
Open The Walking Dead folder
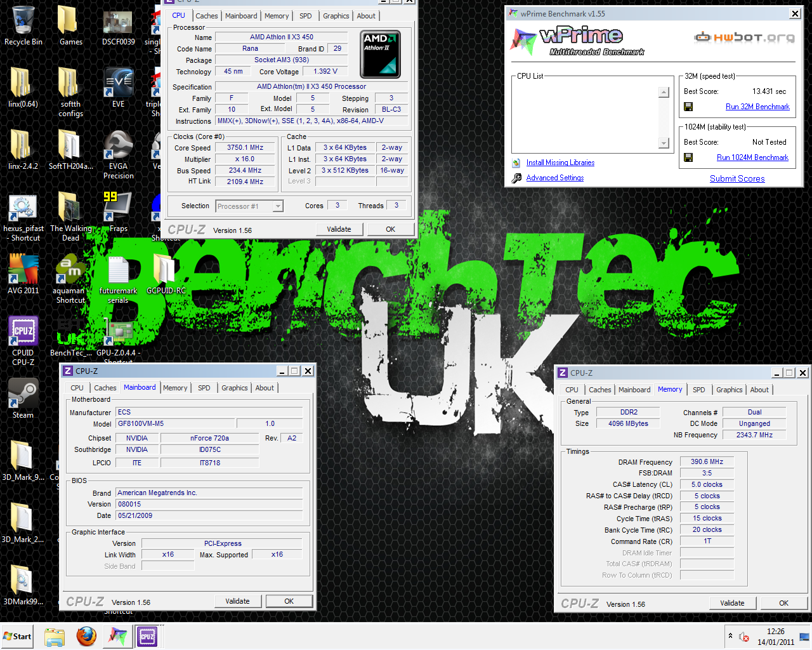[x=70, y=216]
